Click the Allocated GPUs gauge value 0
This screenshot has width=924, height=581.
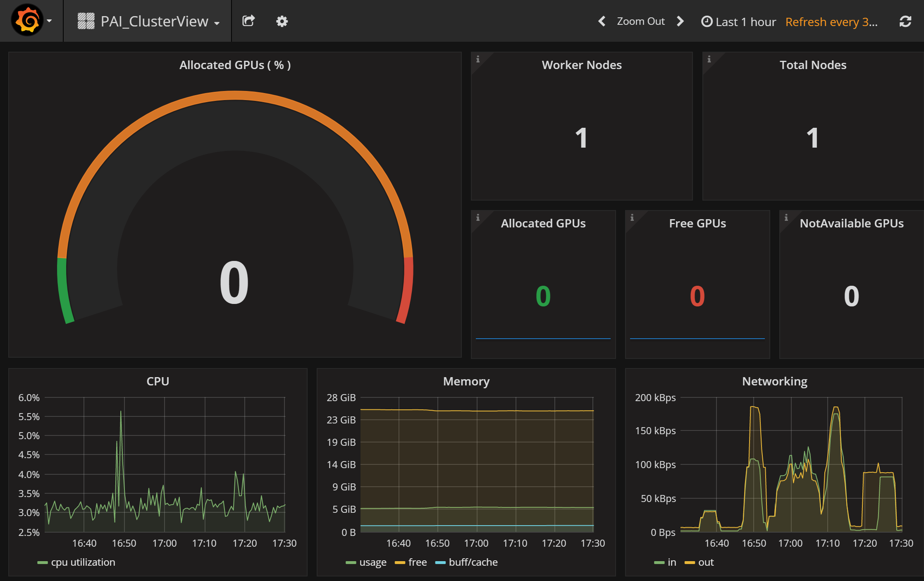pyautogui.click(x=234, y=283)
